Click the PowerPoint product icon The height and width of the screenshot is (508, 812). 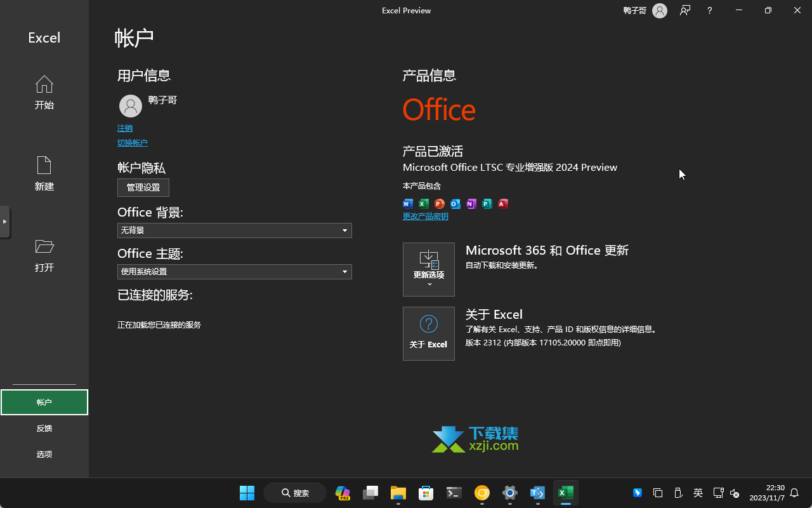pyautogui.click(x=440, y=204)
